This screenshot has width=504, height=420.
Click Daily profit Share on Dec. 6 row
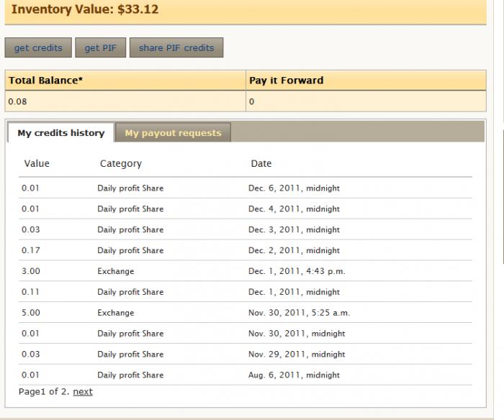(x=130, y=188)
